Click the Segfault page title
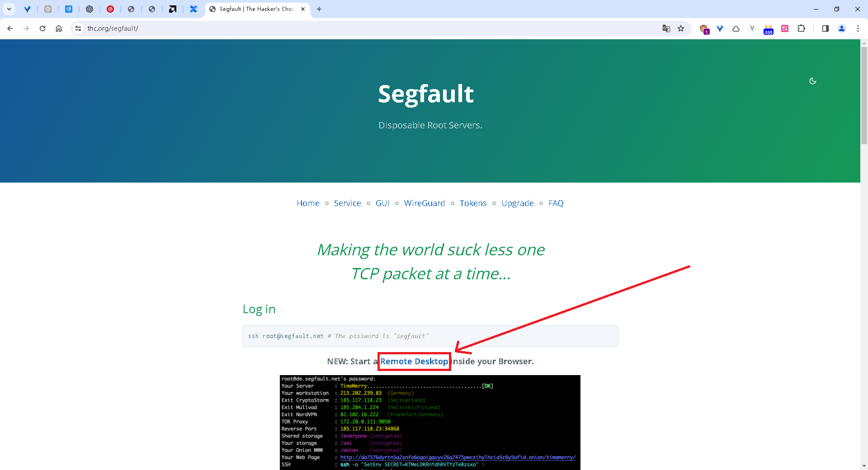The height and width of the screenshot is (470, 868). pos(426,94)
